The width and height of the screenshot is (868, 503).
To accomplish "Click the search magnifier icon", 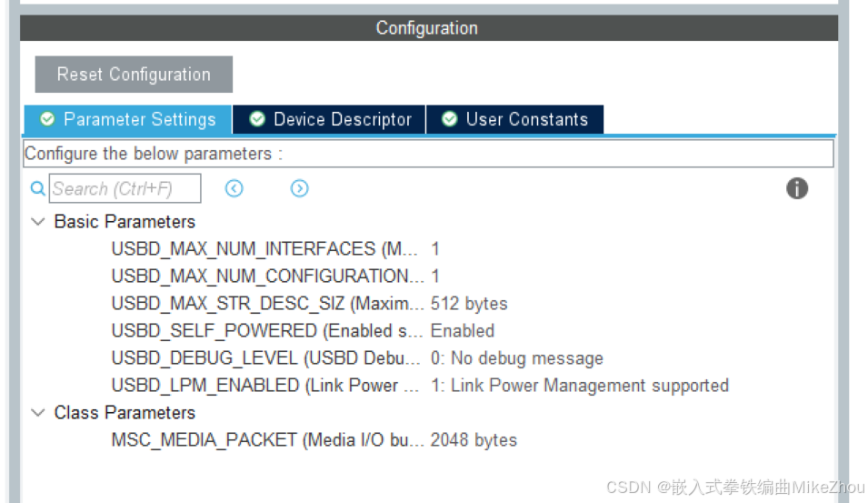I will [37, 188].
